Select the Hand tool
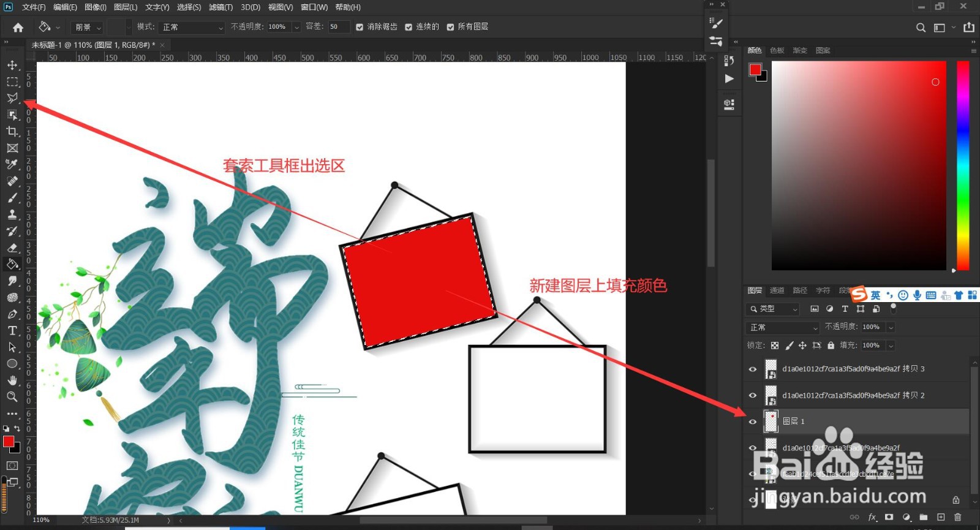 coord(12,380)
